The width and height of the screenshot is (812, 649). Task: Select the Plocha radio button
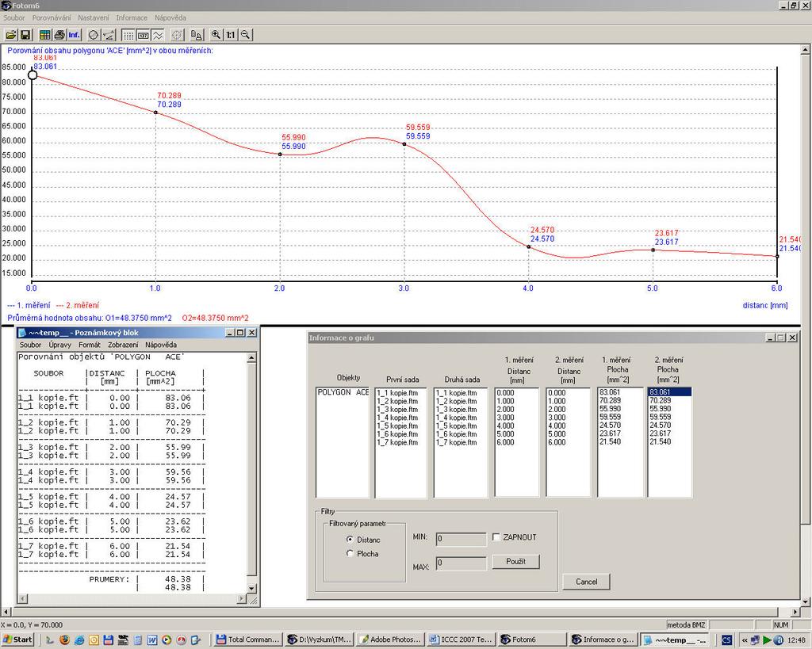coord(350,553)
